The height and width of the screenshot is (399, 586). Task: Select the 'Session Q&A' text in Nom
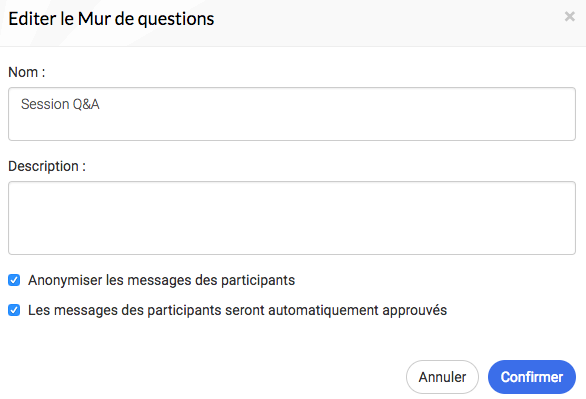pos(60,104)
